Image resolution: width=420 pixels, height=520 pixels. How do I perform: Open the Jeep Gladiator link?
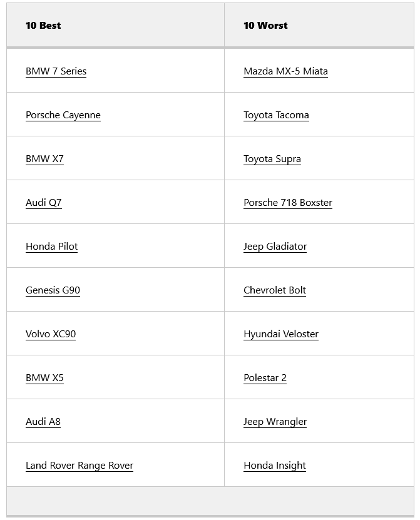point(275,247)
